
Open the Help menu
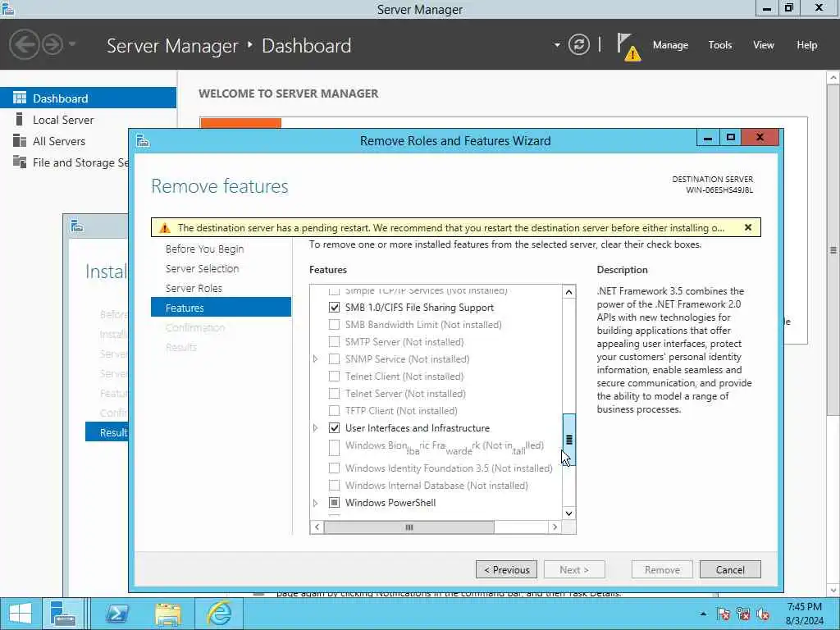pos(807,45)
